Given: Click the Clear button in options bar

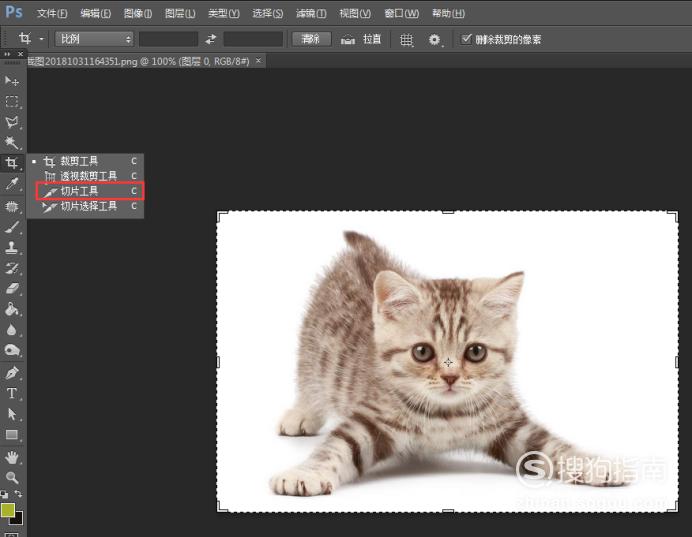Looking at the screenshot, I should (311, 39).
